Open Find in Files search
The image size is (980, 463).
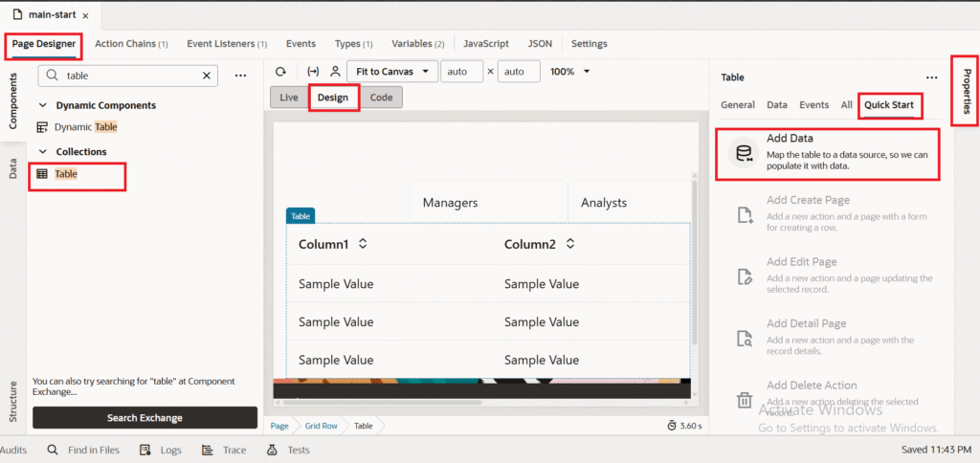pos(83,450)
